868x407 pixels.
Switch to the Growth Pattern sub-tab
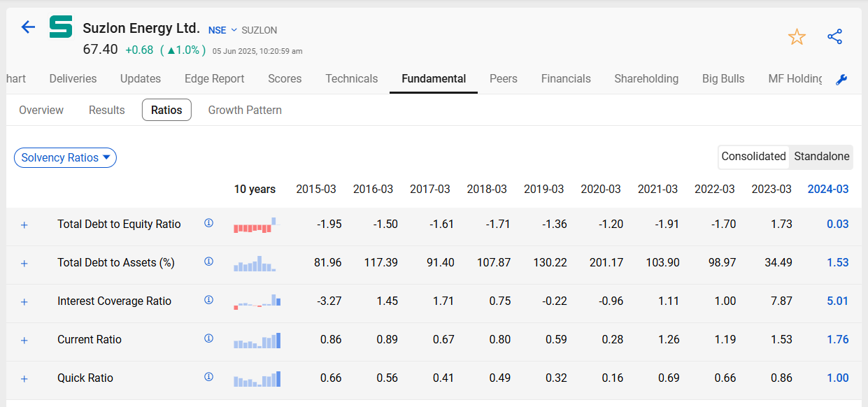click(245, 110)
